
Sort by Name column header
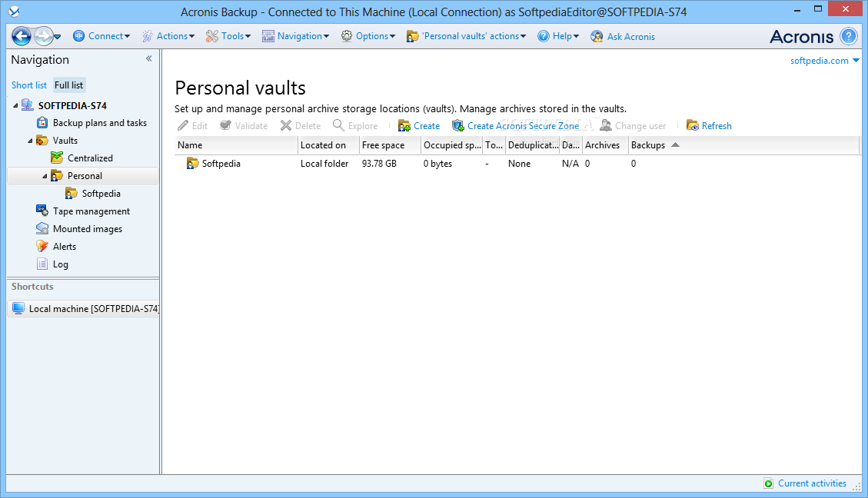pos(236,145)
